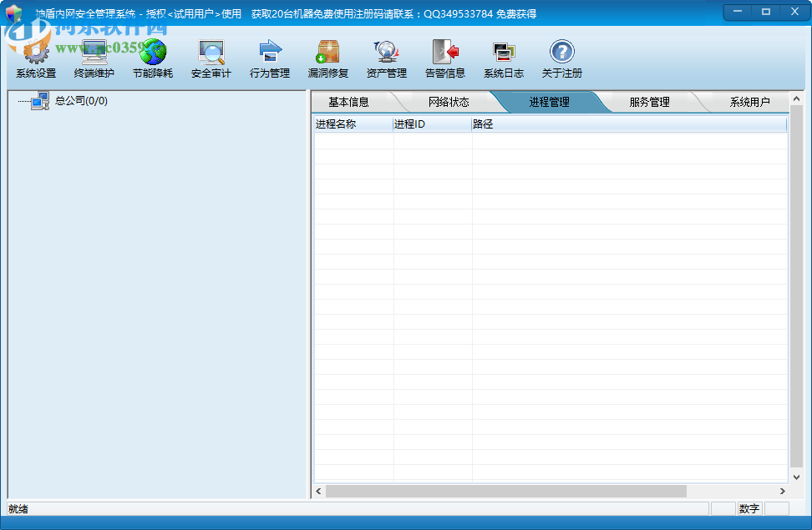The height and width of the screenshot is (530, 812).
Task: Click the horizontal scrollbar left arrow
Action: click(318, 491)
